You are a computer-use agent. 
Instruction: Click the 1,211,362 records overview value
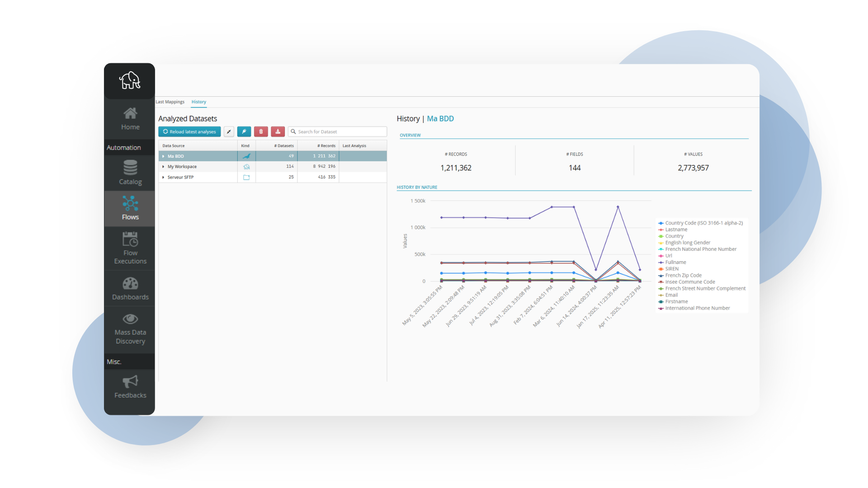(x=456, y=168)
